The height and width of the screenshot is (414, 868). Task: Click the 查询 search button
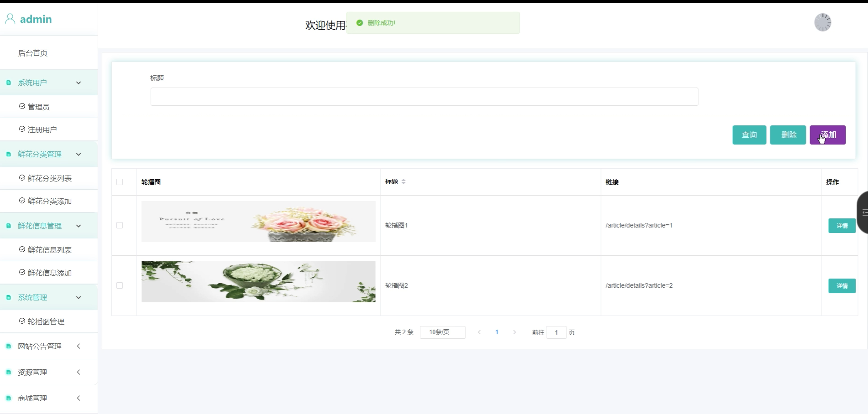tap(749, 135)
